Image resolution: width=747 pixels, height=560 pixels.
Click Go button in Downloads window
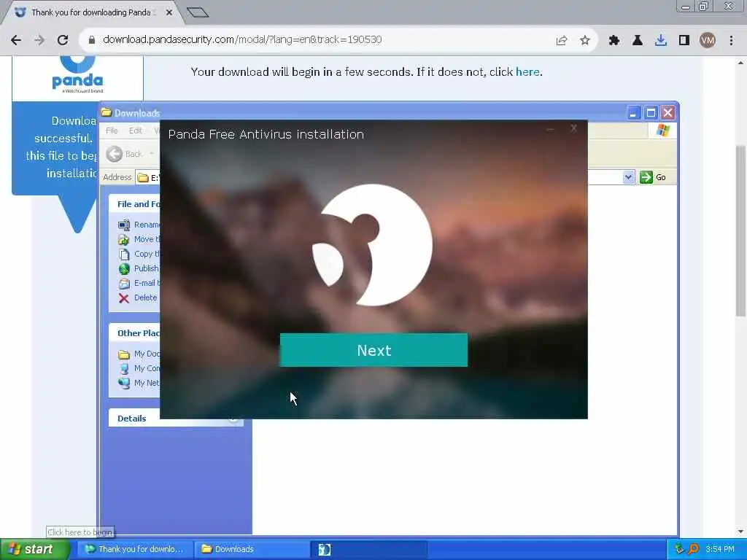coord(653,177)
